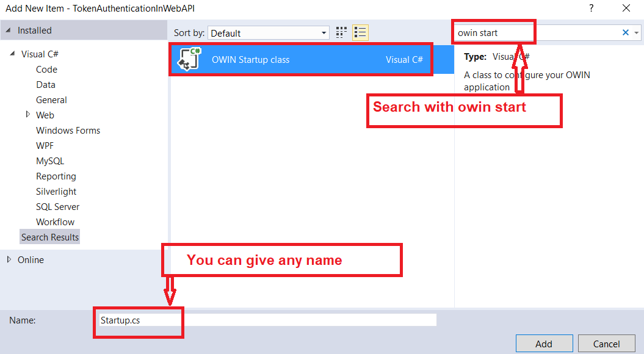The image size is (644, 354).
Task: Clear the owin start search text
Action: pyautogui.click(x=625, y=32)
